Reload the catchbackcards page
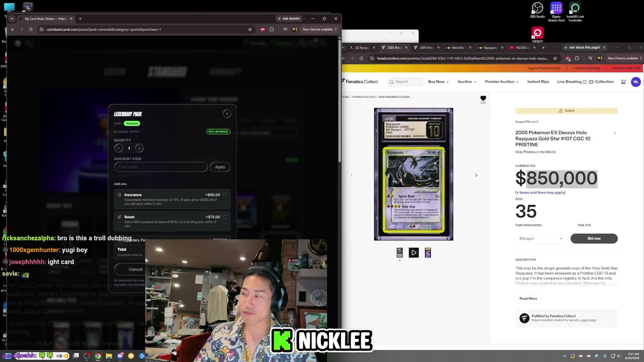Image resolution: width=644 pixels, height=362 pixels. (31, 29)
